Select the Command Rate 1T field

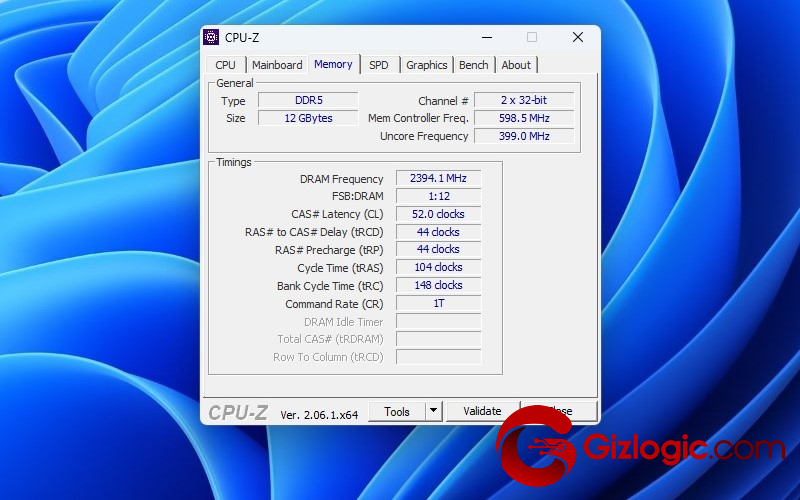click(x=438, y=303)
